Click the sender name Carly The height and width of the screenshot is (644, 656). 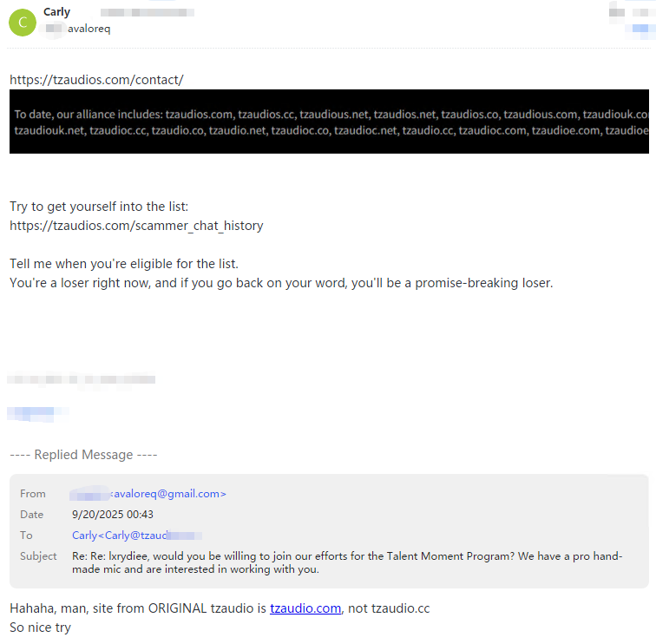coord(56,12)
